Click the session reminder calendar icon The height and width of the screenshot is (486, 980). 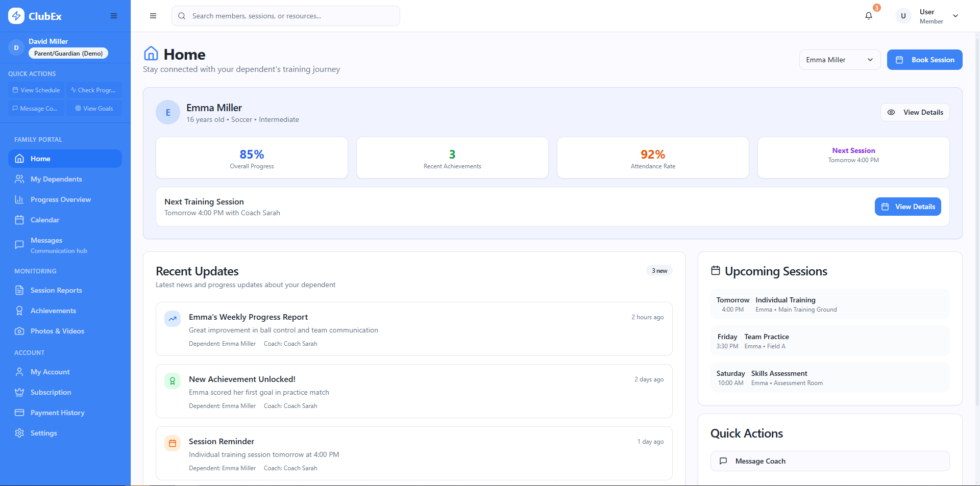(x=173, y=443)
